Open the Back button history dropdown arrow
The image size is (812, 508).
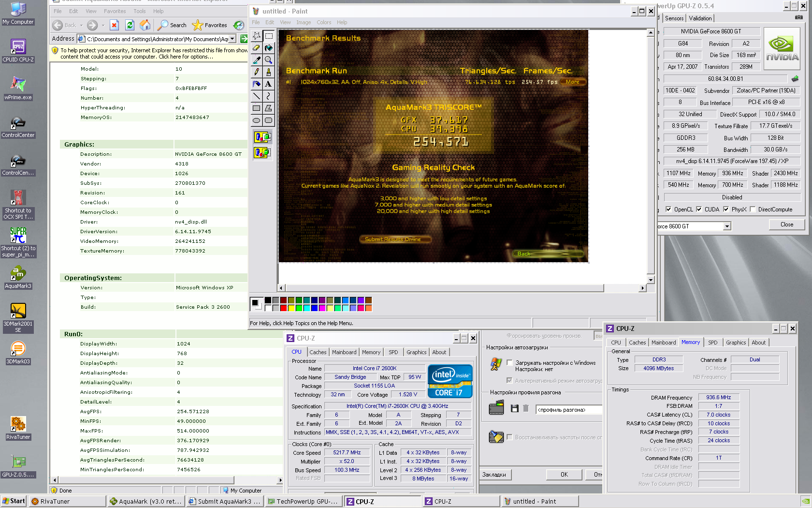click(81, 25)
